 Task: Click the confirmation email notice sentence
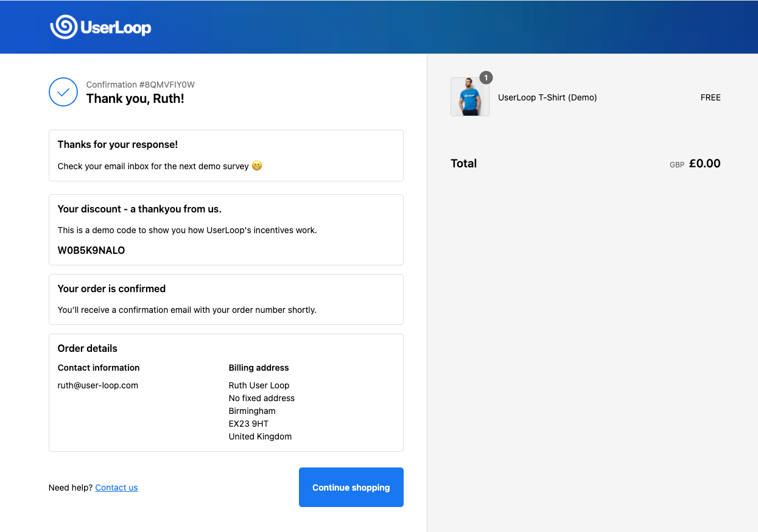pyautogui.click(x=187, y=310)
